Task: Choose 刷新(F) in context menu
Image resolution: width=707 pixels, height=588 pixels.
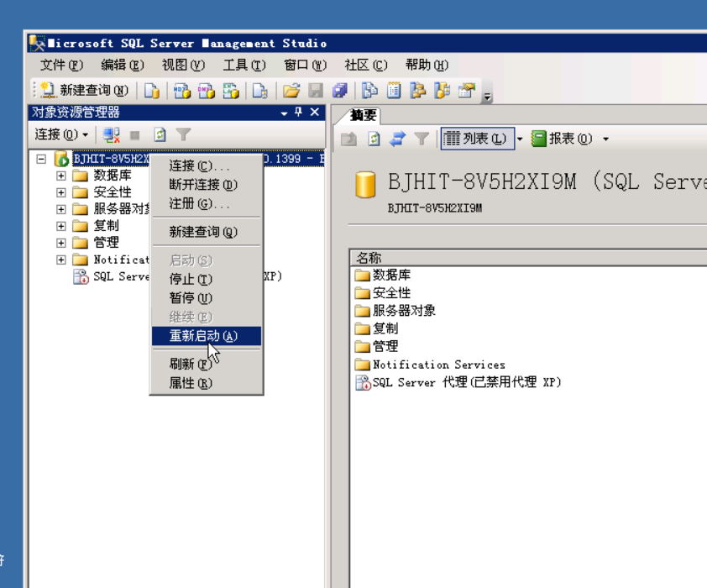Action: point(207,364)
